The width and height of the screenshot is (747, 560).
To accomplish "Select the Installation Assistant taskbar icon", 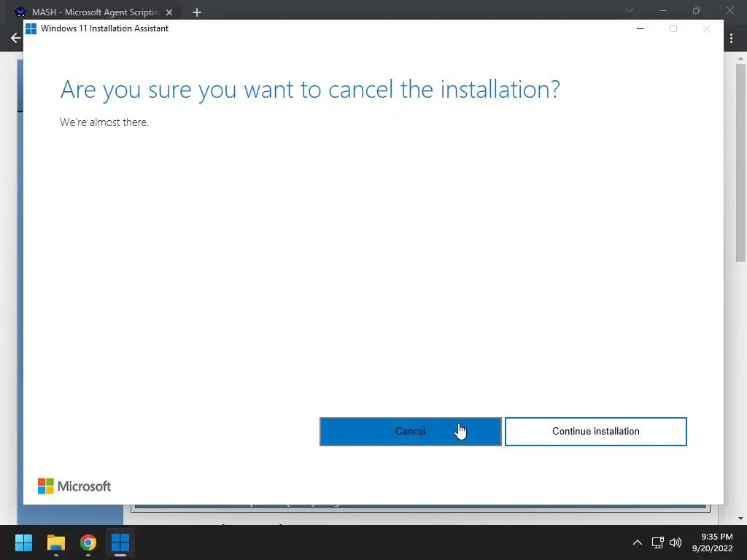I will (120, 542).
